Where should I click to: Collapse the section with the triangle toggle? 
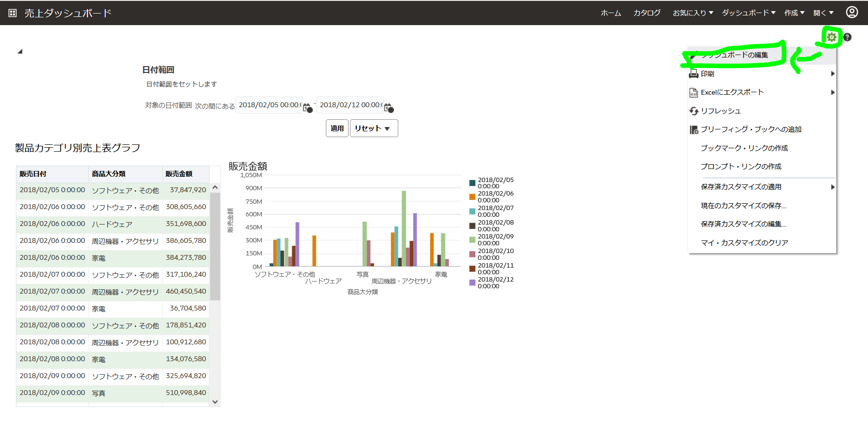[x=20, y=51]
